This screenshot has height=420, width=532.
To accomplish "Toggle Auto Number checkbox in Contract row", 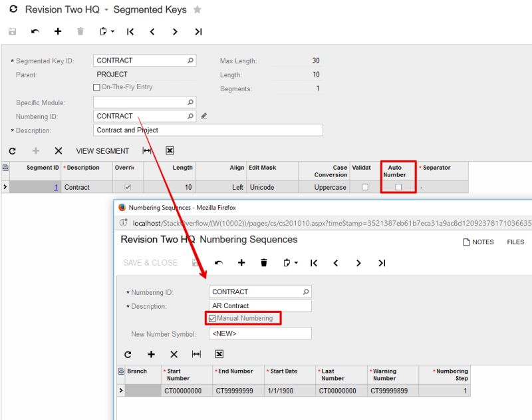I will pos(398,187).
